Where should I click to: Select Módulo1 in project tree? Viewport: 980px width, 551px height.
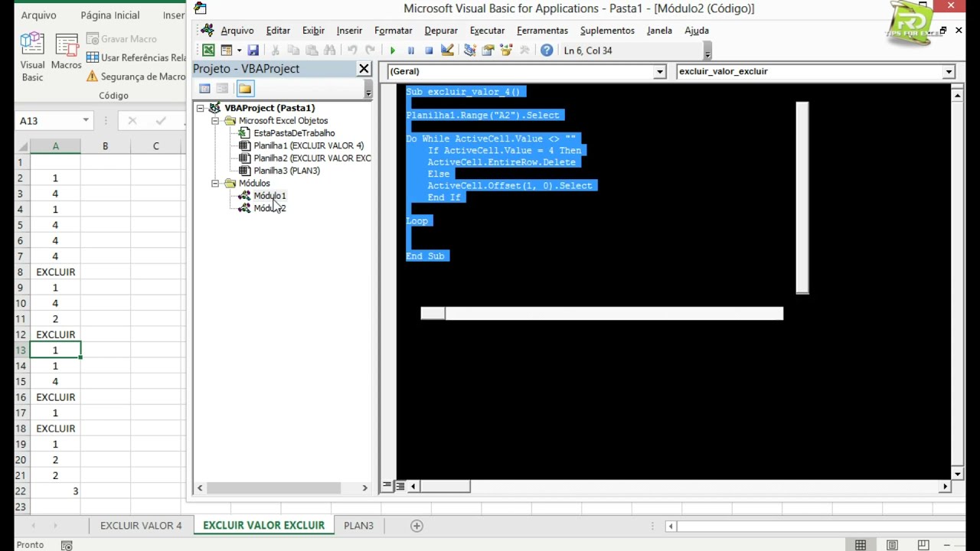click(x=269, y=196)
